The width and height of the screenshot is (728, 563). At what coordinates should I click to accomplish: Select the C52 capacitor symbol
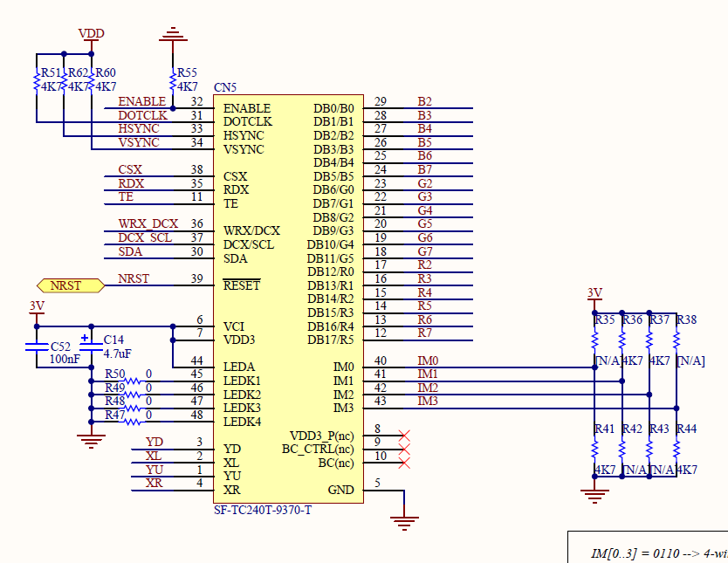click(37, 347)
